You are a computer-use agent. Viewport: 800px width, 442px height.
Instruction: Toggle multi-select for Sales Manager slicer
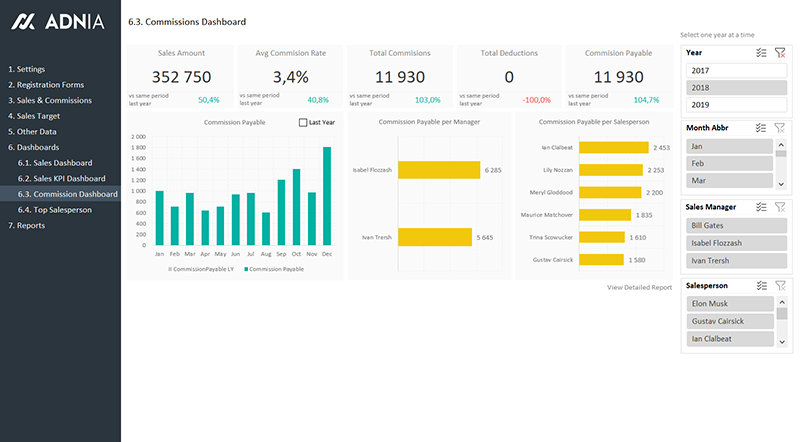tap(762, 207)
